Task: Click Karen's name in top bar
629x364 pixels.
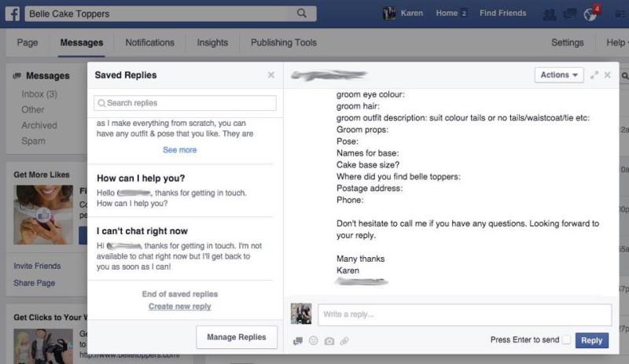Action: pos(411,13)
